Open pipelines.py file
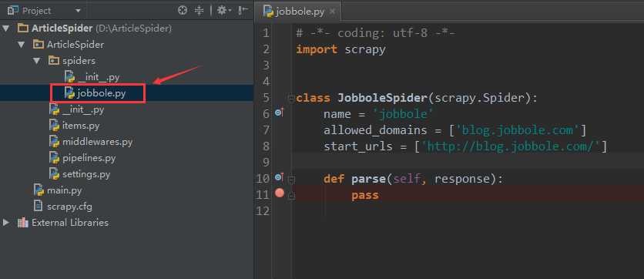Viewport: 644px width, 279px height. click(89, 158)
